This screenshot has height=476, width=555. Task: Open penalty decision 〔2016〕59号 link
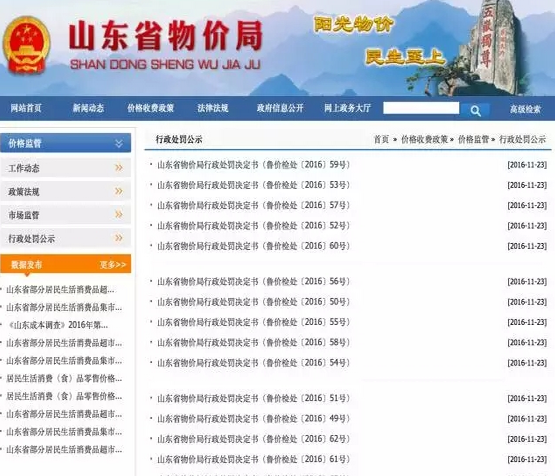[x=253, y=165]
